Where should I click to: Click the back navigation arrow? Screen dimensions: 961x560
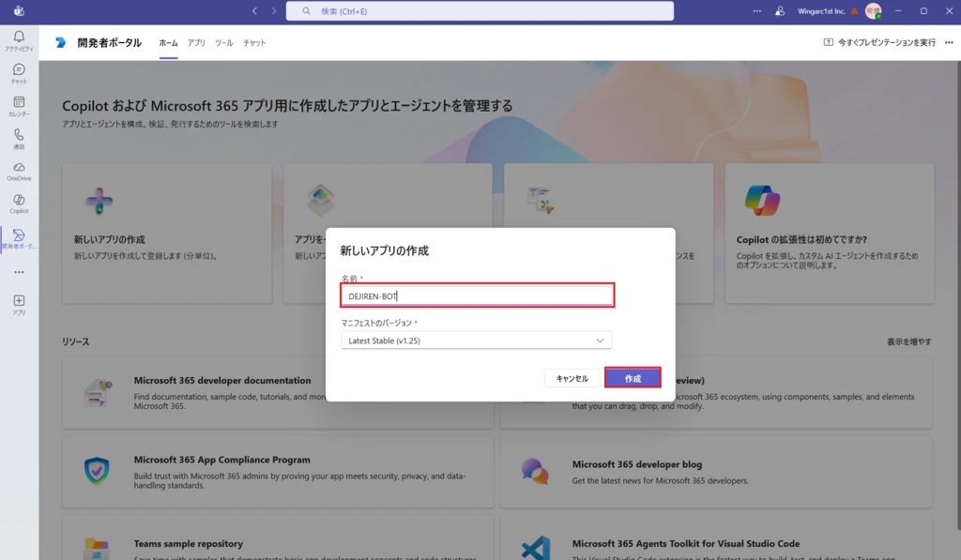(254, 11)
